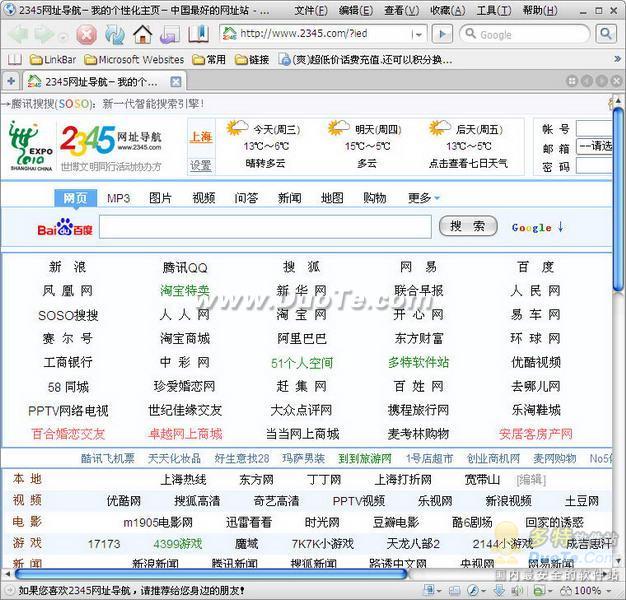The image size is (626, 600).
Task: Open the 查看(V) menu
Action: click(x=402, y=11)
